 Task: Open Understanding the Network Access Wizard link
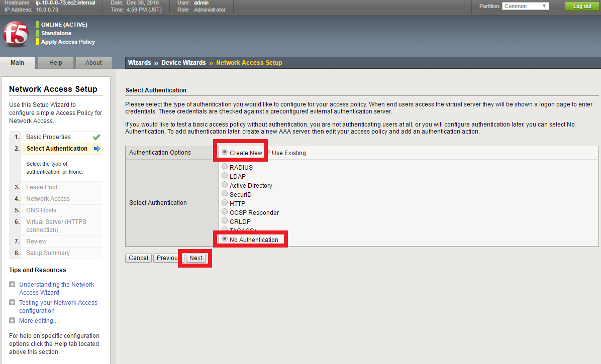(x=56, y=289)
